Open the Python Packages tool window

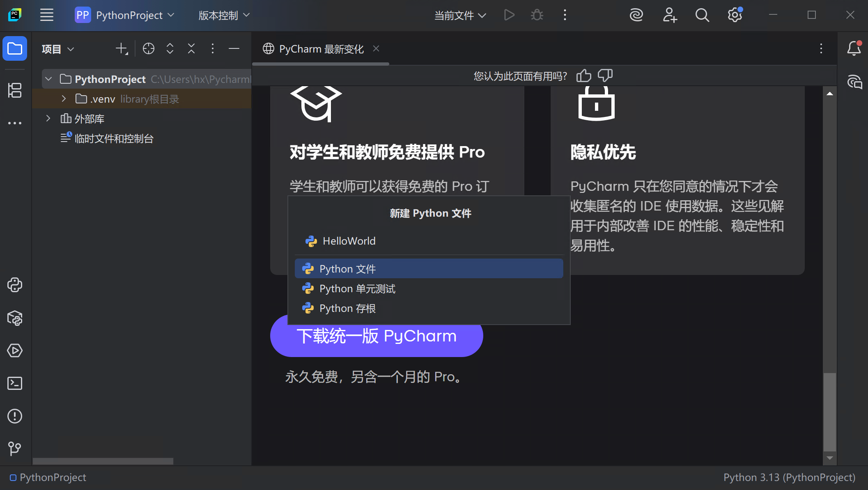click(x=15, y=318)
